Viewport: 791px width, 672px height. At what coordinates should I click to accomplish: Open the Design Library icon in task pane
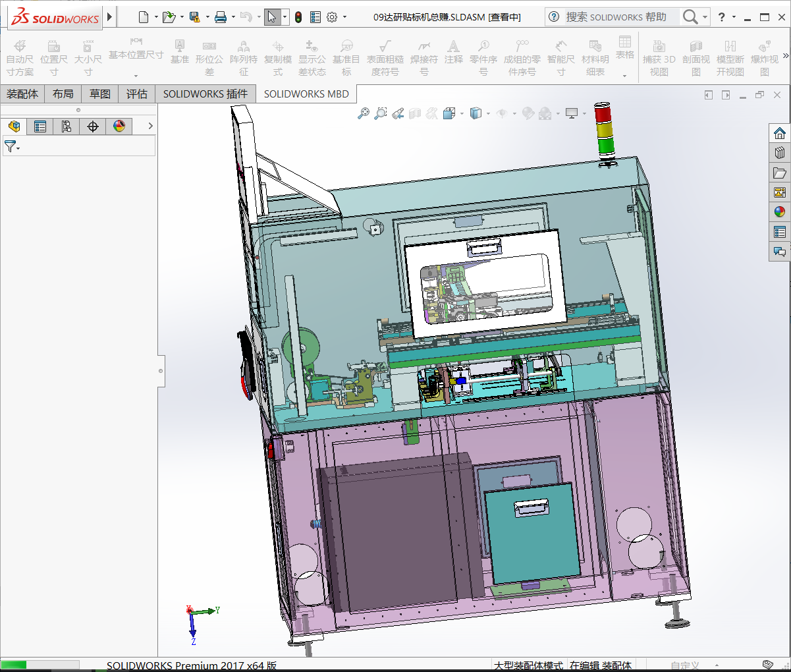click(780, 153)
